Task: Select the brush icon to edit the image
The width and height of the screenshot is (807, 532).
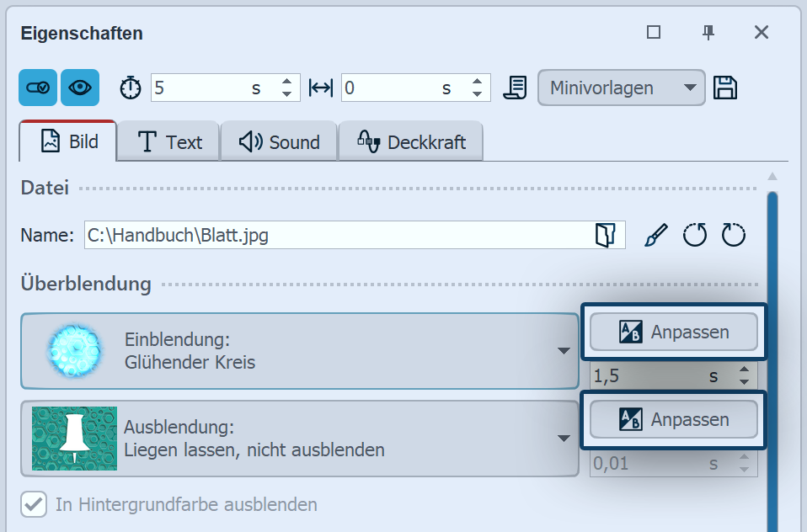Action: [x=655, y=235]
